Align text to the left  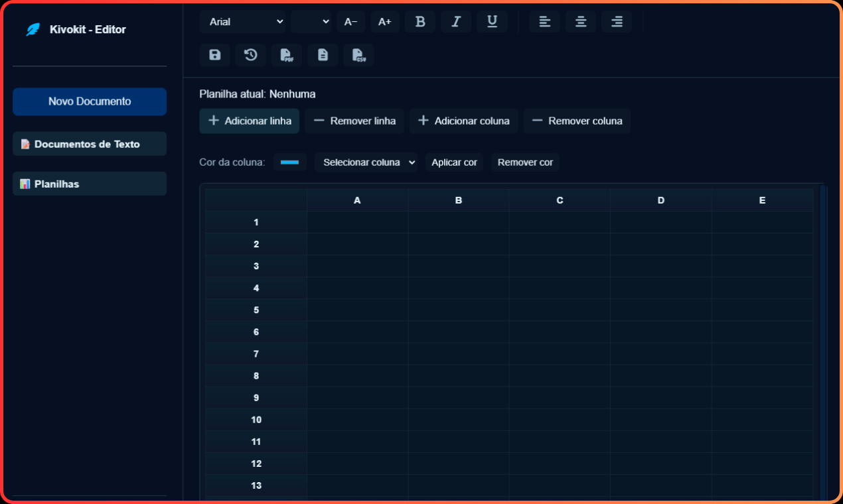click(544, 21)
